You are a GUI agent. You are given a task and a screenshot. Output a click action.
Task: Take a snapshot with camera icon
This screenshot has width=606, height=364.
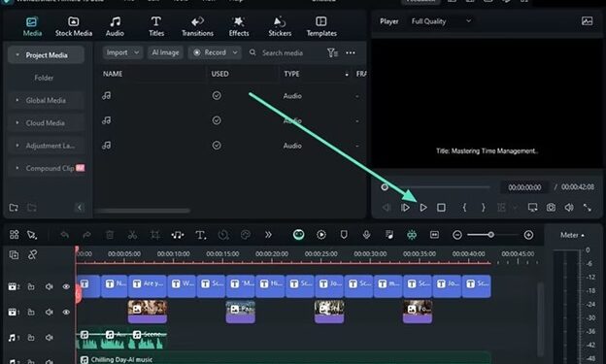point(551,208)
